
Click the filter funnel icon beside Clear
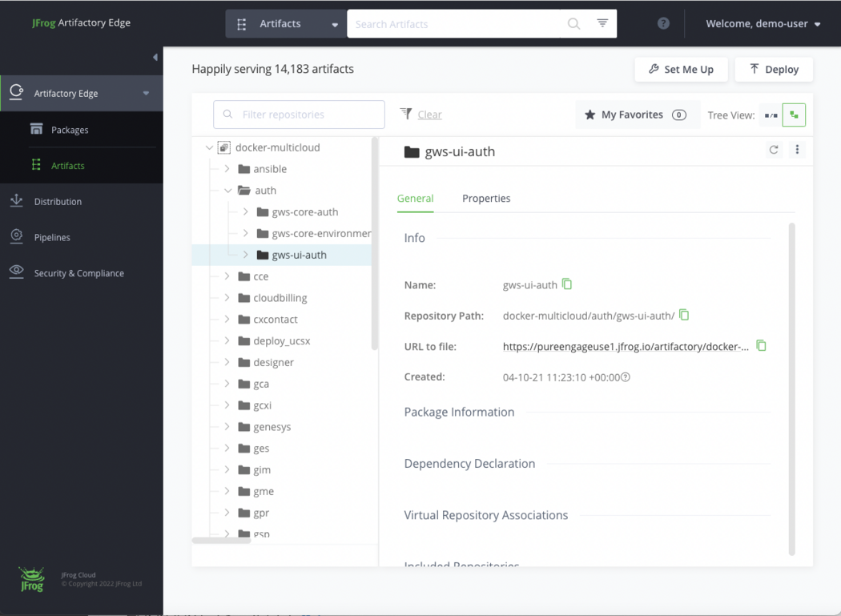(x=406, y=114)
